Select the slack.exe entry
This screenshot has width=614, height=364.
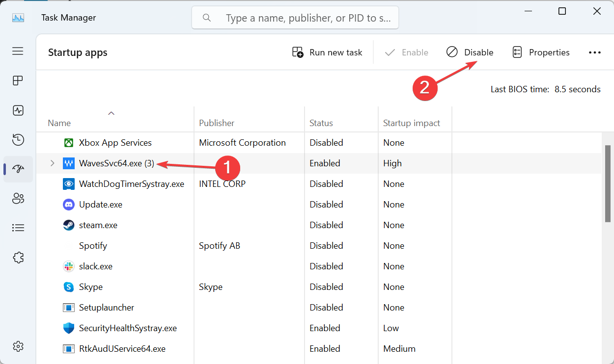tap(96, 266)
